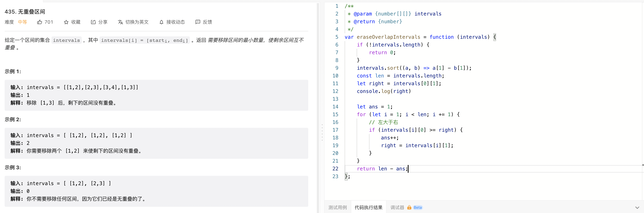Image resolution: width=644 pixels, height=213 pixels.
Task: Click the 示例 1: heading
Action: coord(13,71)
